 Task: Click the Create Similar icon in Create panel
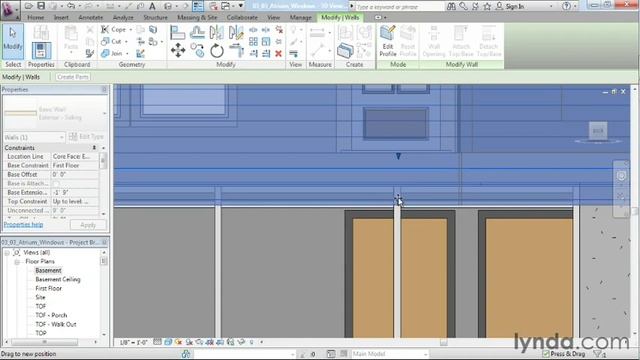(345, 51)
